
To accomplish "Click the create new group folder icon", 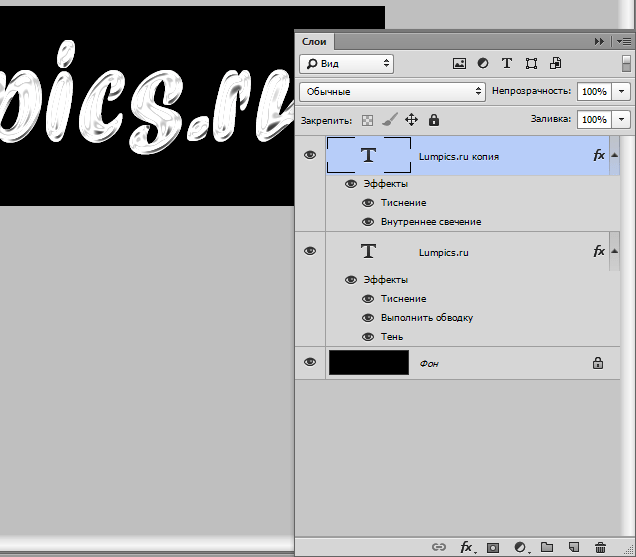I will point(546,547).
